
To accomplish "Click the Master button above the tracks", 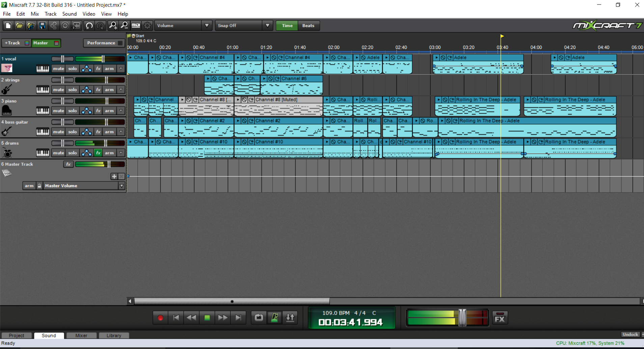I will 46,43.
